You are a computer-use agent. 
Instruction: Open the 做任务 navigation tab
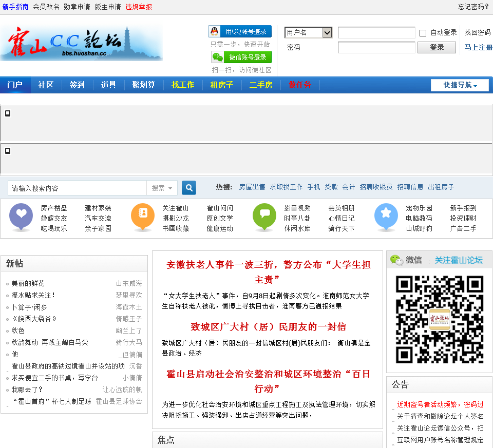300,85
